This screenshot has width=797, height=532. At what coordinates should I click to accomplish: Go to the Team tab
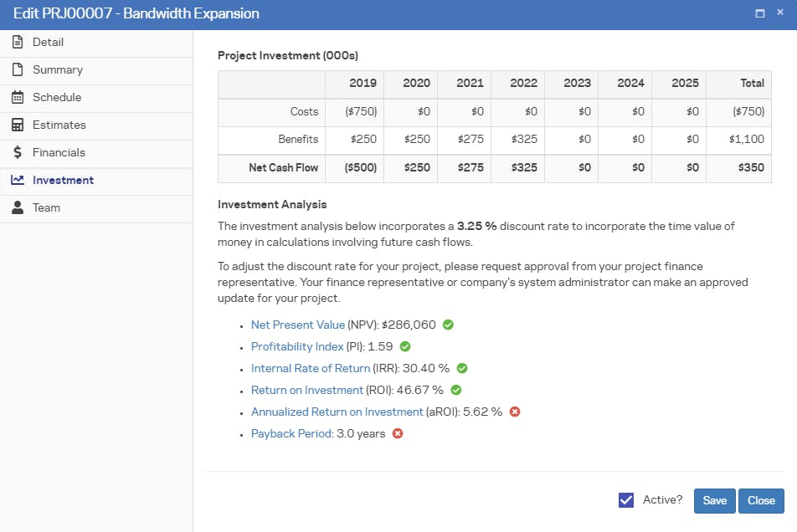click(46, 208)
